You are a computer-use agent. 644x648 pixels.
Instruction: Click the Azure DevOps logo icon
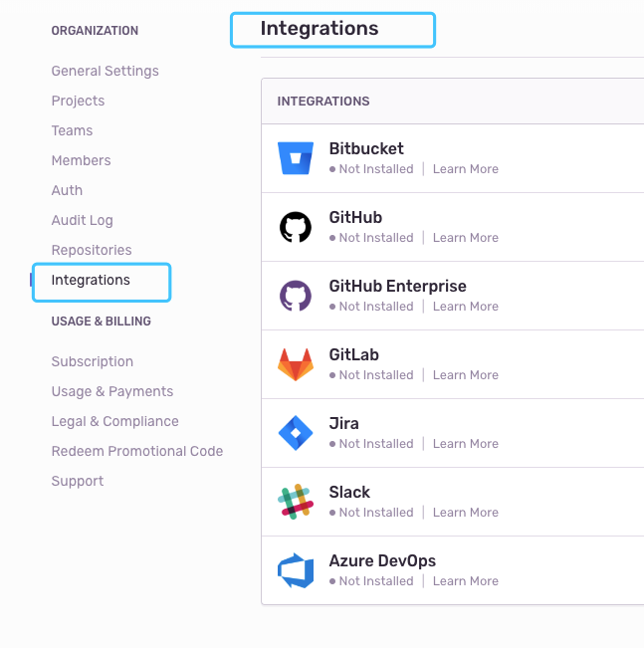(x=296, y=570)
